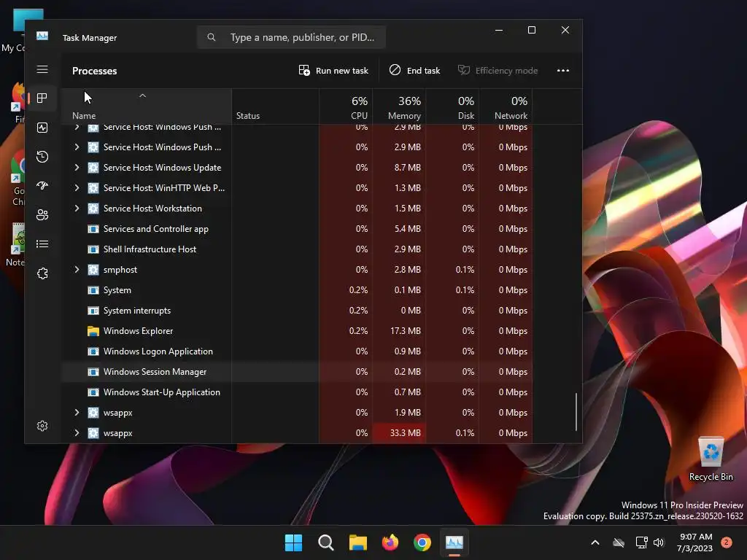
Task: Open the Users sidebar icon
Action: tap(42, 215)
